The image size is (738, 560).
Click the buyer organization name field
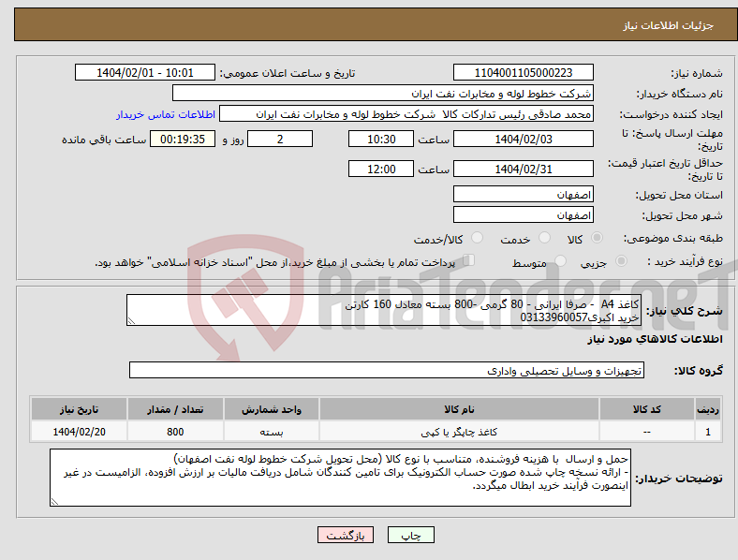pyautogui.click(x=383, y=93)
